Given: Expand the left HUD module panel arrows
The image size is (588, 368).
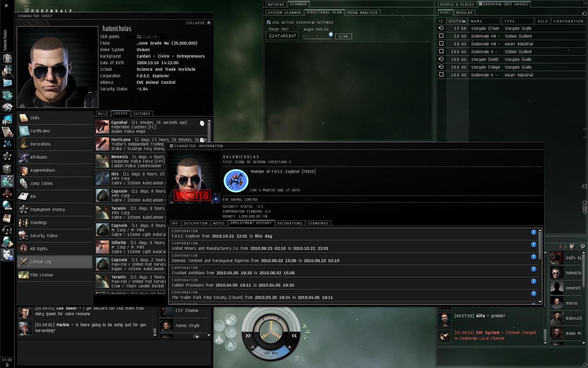Looking at the screenshot, I should pyautogui.click(x=248, y=336).
